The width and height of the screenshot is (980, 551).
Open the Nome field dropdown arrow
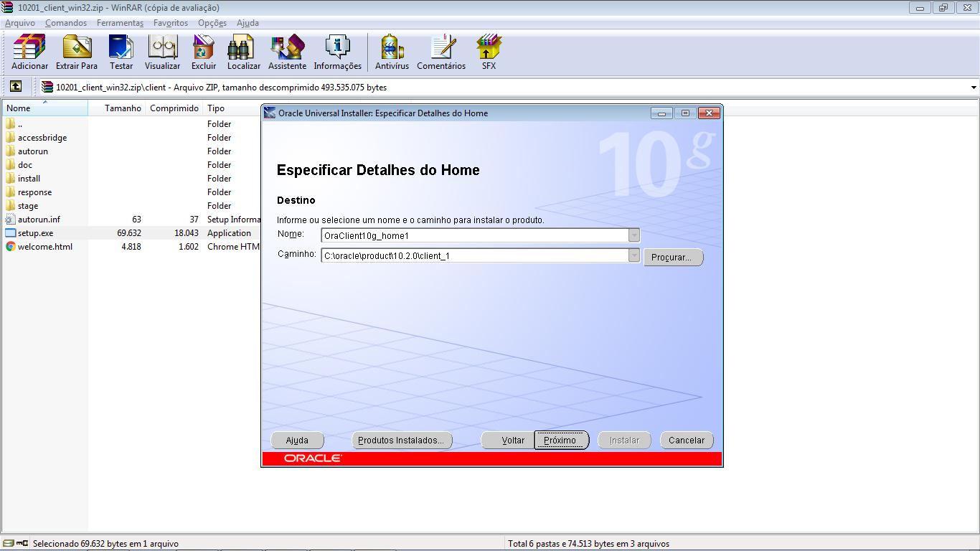[x=632, y=235]
